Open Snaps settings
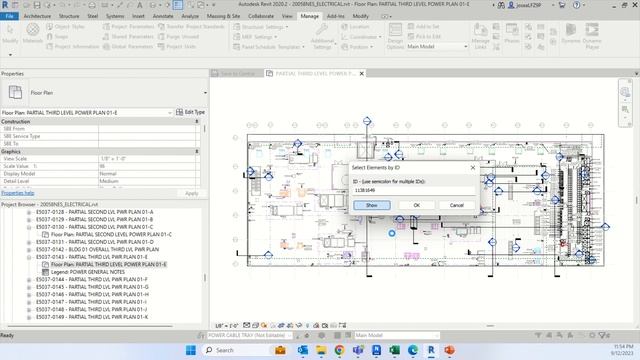Viewport: 640px width, 360px height. coord(57,36)
